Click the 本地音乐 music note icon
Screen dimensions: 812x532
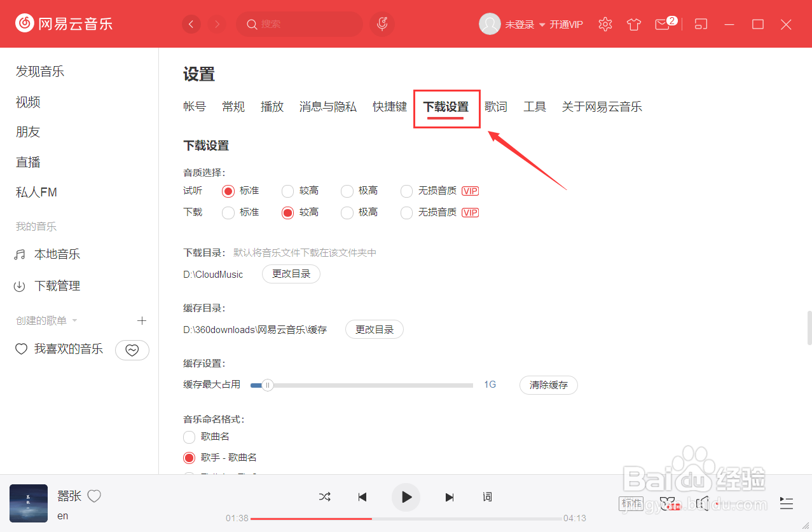[20, 255]
